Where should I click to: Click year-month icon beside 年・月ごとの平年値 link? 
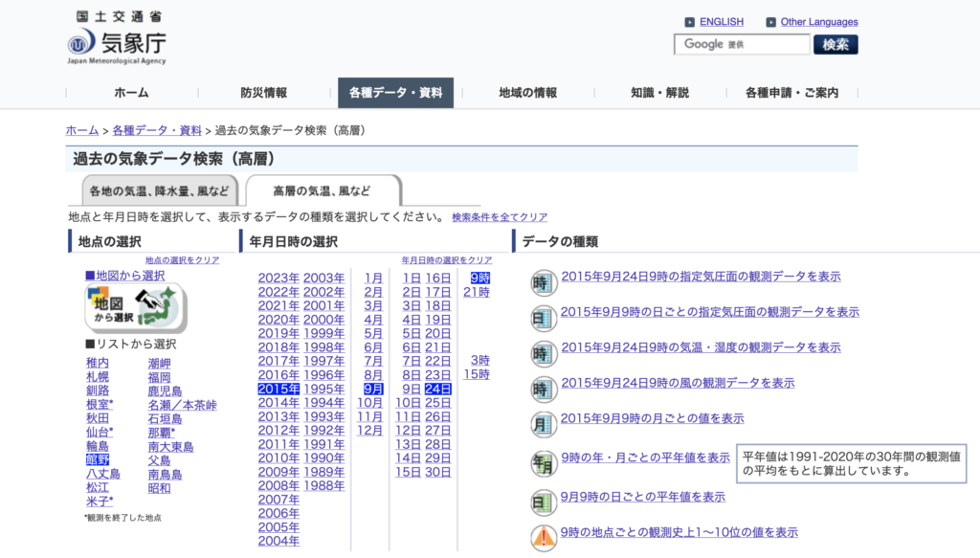tap(544, 464)
